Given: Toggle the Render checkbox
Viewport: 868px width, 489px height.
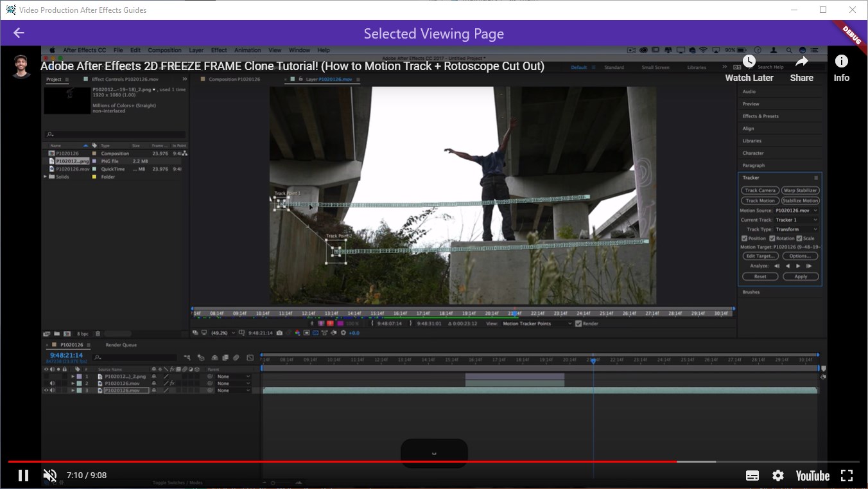Looking at the screenshot, I should 578,323.
